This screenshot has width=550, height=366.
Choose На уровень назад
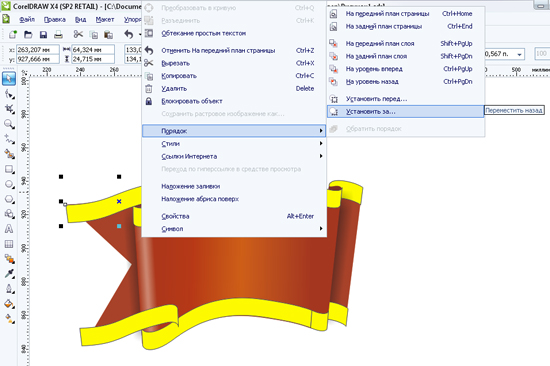[x=405, y=81]
